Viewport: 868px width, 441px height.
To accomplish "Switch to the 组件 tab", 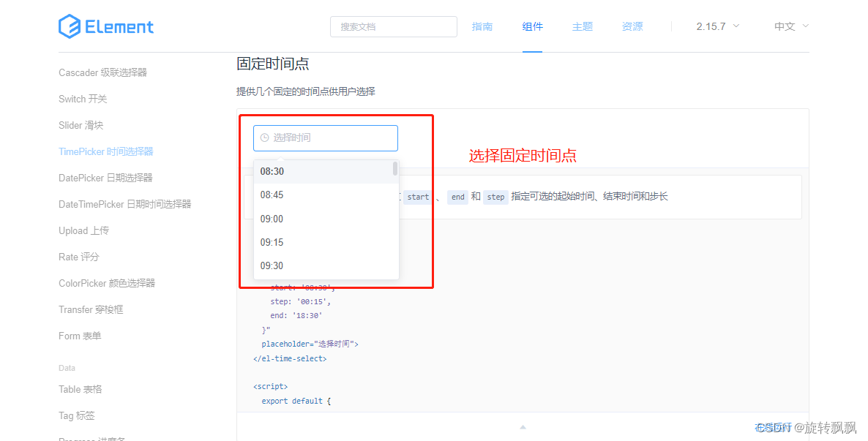I will click(x=533, y=26).
